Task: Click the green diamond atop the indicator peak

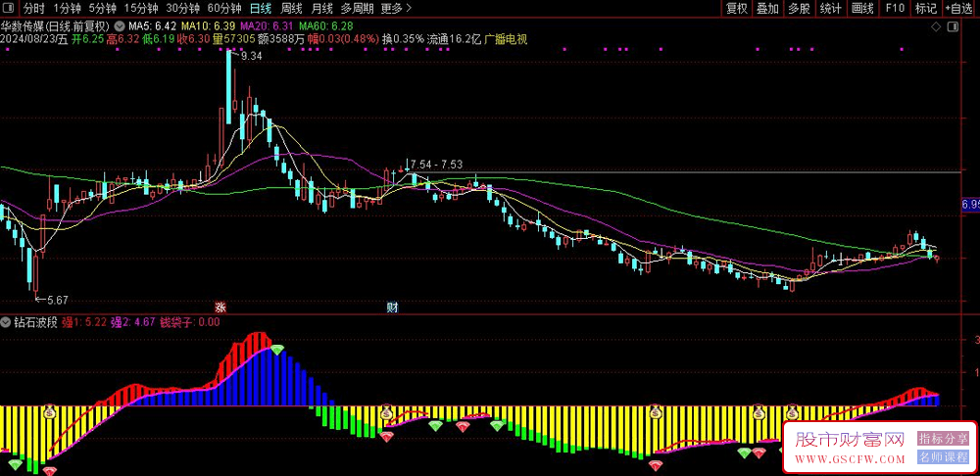Action: (x=277, y=350)
